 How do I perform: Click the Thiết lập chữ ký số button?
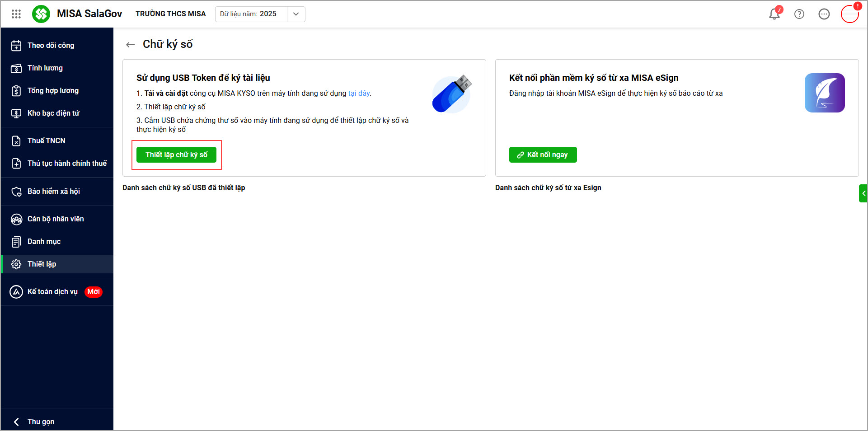pos(176,155)
